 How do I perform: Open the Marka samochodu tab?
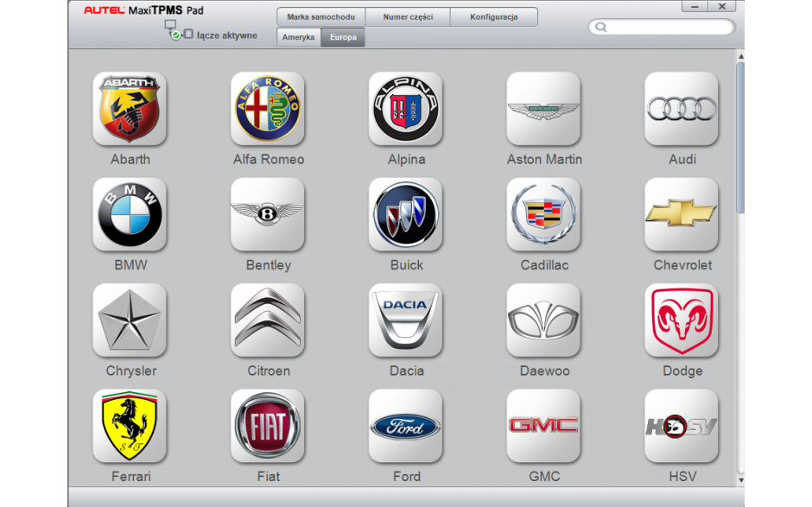pyautogui.click(x=321, y=16)
